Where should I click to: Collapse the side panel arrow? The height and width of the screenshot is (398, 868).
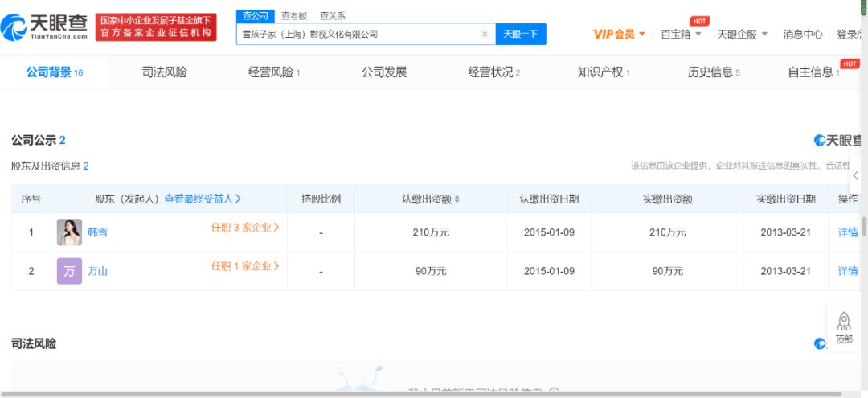pyautogui.click(x=856, y=175)
